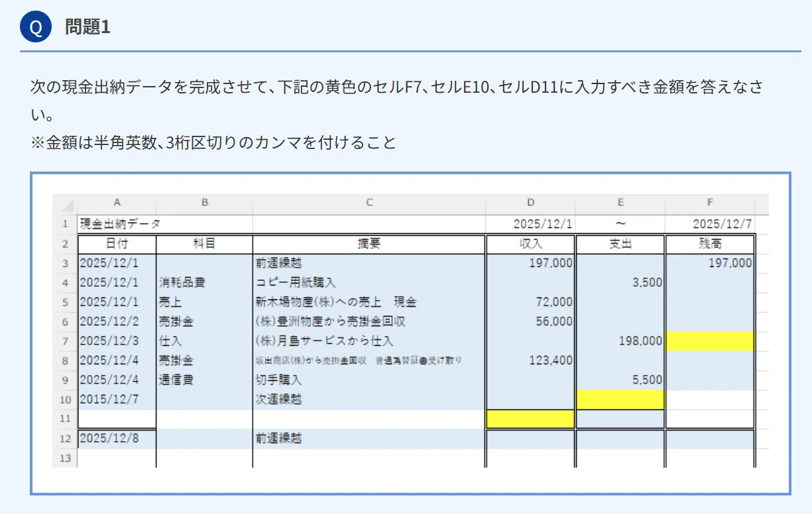Click the 摘要 header cell
Viewport: 812px width, 514px height.
369,244
